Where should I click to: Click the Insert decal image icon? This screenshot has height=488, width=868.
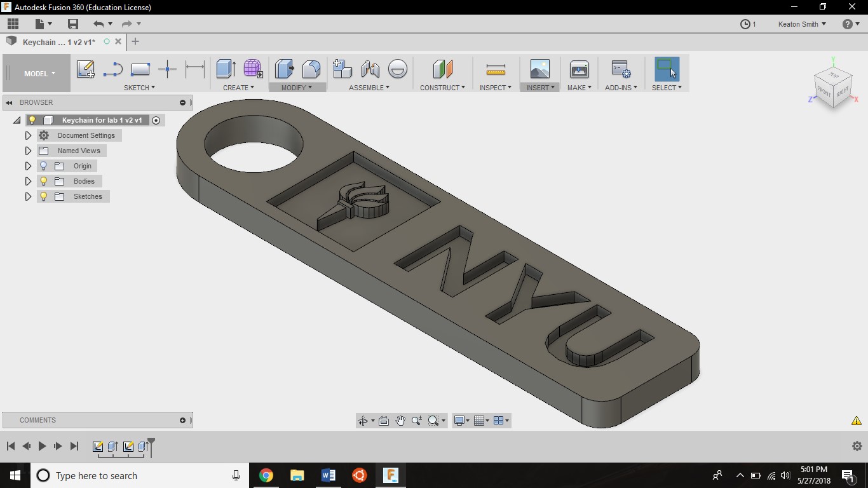[539, 69]
